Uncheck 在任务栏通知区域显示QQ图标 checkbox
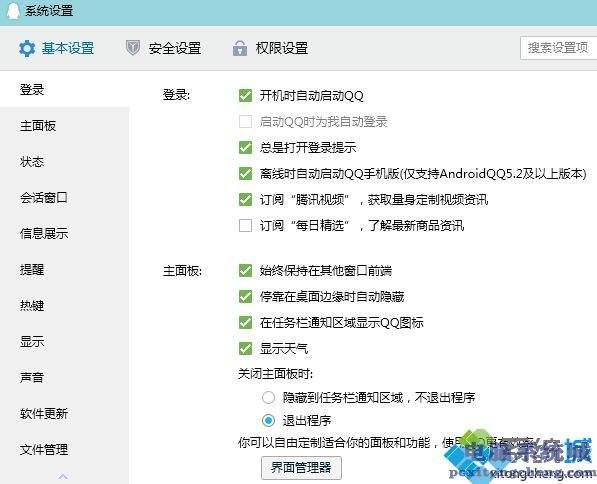The height and width of the screenshot is (484, 597). pos(245,323)
